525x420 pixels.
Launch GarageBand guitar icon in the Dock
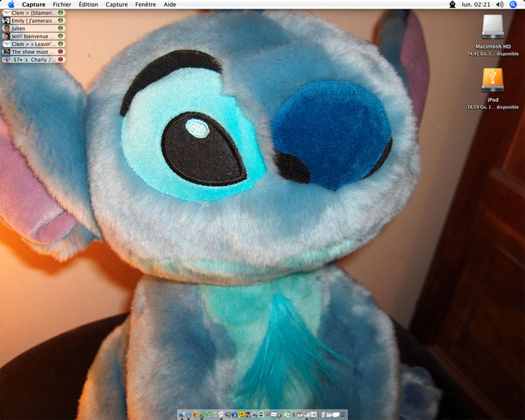(x=280, y=415)
